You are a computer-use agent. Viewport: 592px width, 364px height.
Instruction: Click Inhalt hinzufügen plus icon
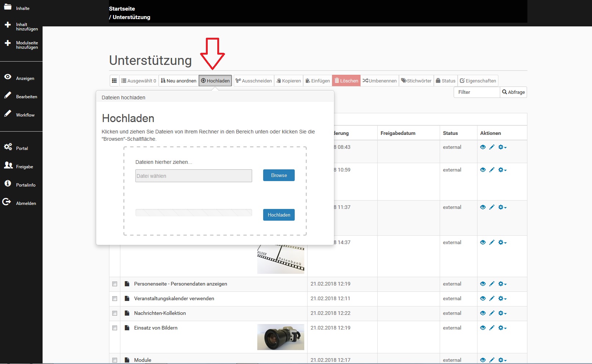tap(8, 25)
